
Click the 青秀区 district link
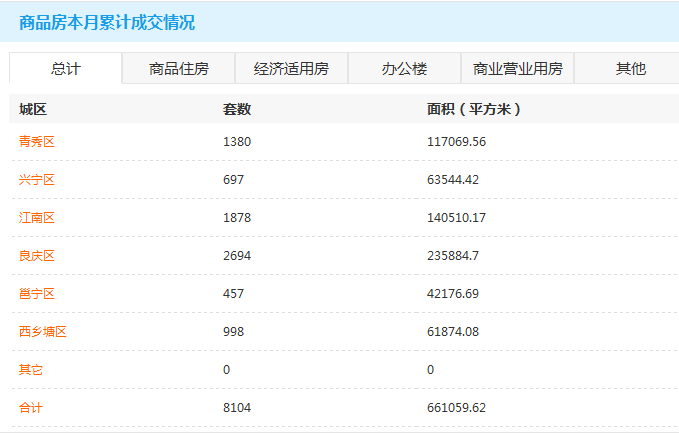[37, 142]
